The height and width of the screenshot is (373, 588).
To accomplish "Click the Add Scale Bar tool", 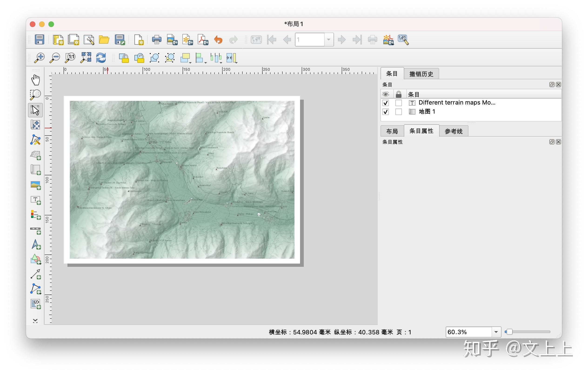I will click(x=36, y=230).
